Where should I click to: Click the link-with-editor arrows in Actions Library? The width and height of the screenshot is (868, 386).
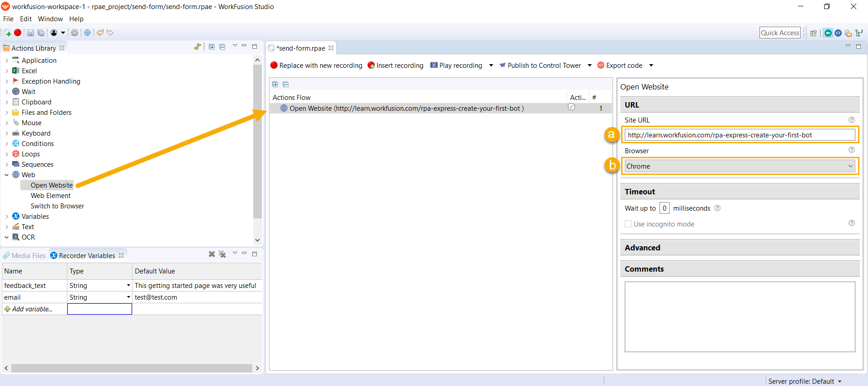pos(198,47)
